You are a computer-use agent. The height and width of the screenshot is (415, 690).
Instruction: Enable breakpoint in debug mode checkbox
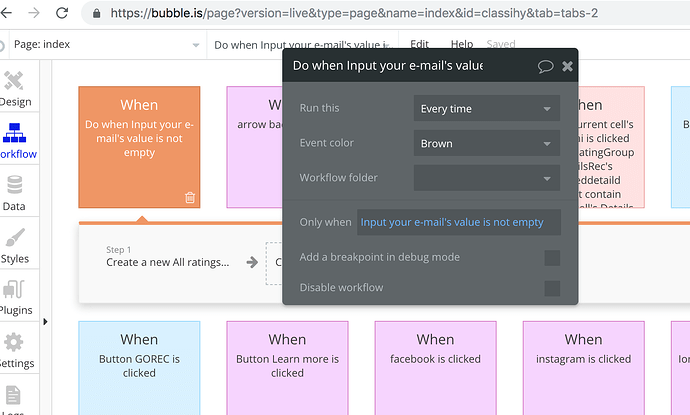pyautogui.click(x=552, y=258)
